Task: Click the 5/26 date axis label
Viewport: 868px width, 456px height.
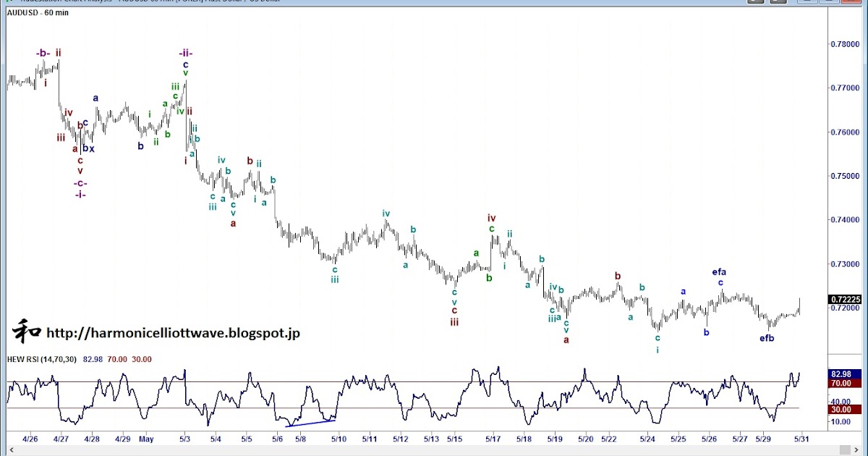Action: click(710, 439)
